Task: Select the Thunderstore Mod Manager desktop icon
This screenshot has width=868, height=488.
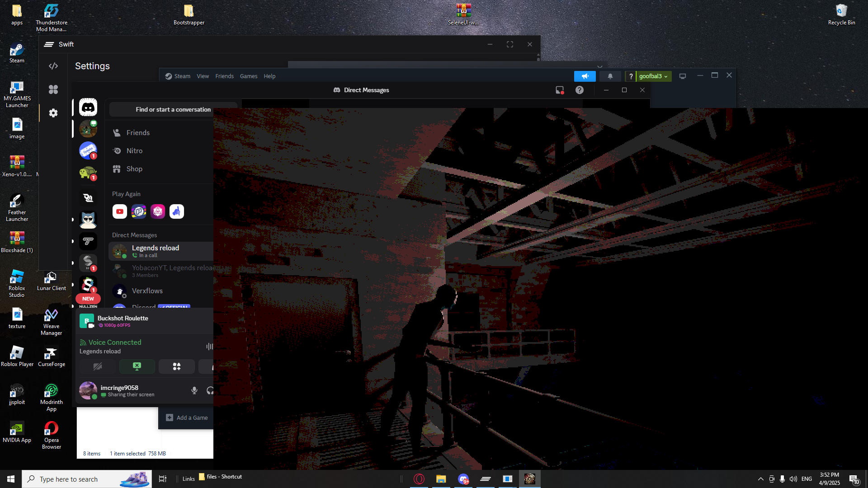Action: click(x=52, y=18)
